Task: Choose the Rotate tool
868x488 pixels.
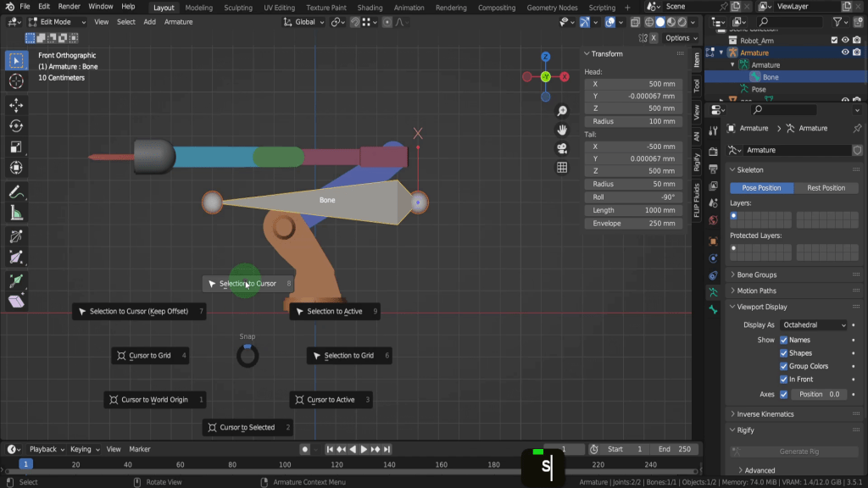Action: pos(16,126)
